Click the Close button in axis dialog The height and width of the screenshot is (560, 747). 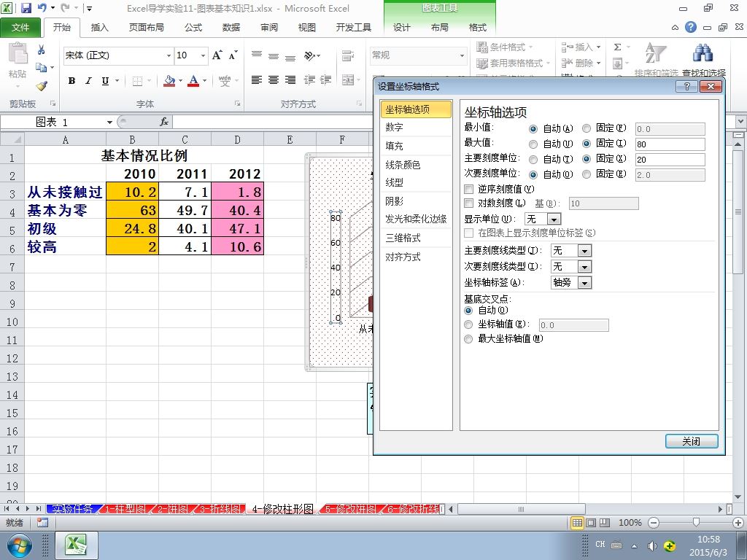(692, 441)
